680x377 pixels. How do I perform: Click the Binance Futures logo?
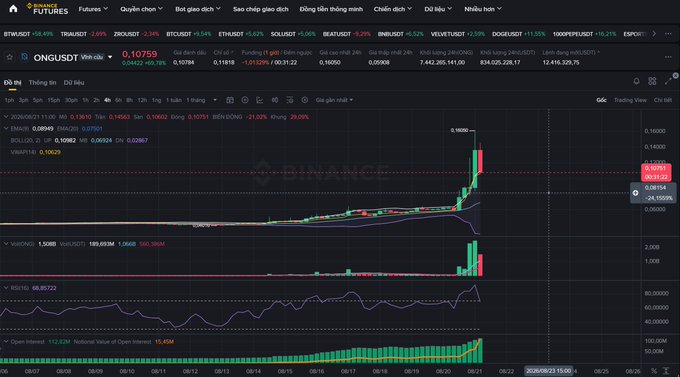47,9
